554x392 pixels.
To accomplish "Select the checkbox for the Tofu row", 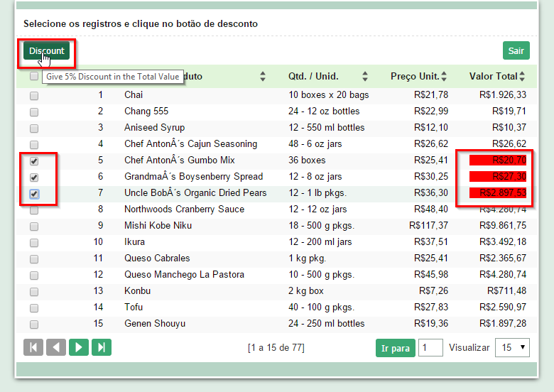I will (34, 308).
